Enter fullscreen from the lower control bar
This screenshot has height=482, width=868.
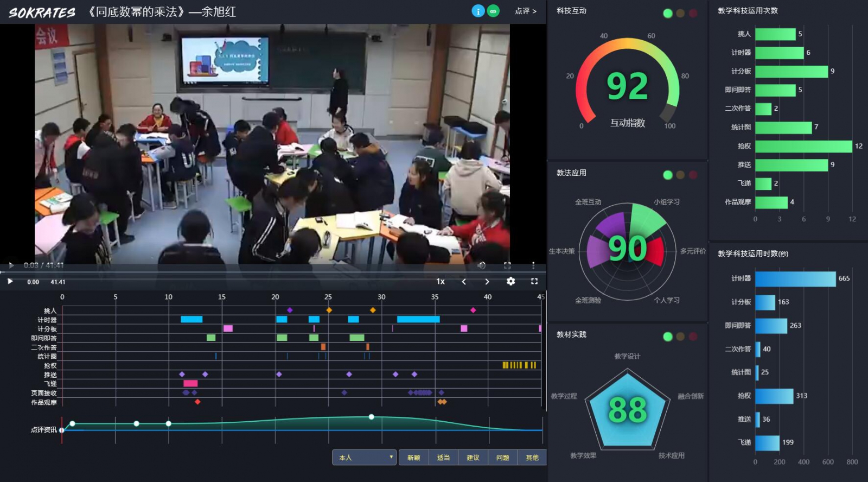534,281
